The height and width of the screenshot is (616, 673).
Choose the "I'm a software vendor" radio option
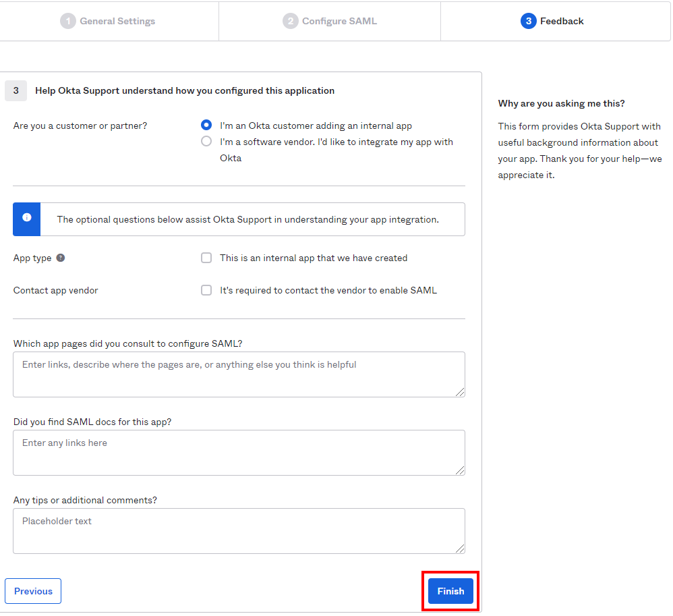[206, 142]
